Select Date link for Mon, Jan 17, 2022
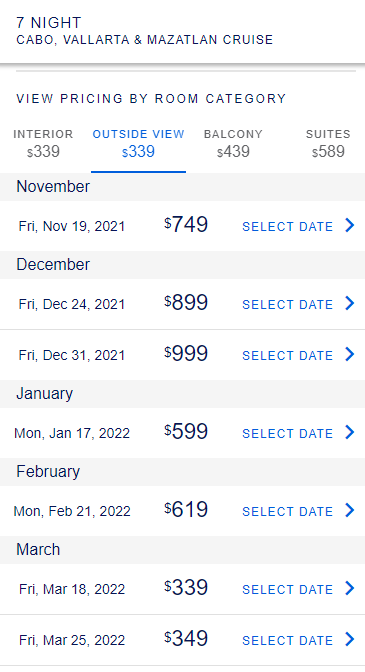This screenshot has height=672, width=365. (x=287, y=433)
